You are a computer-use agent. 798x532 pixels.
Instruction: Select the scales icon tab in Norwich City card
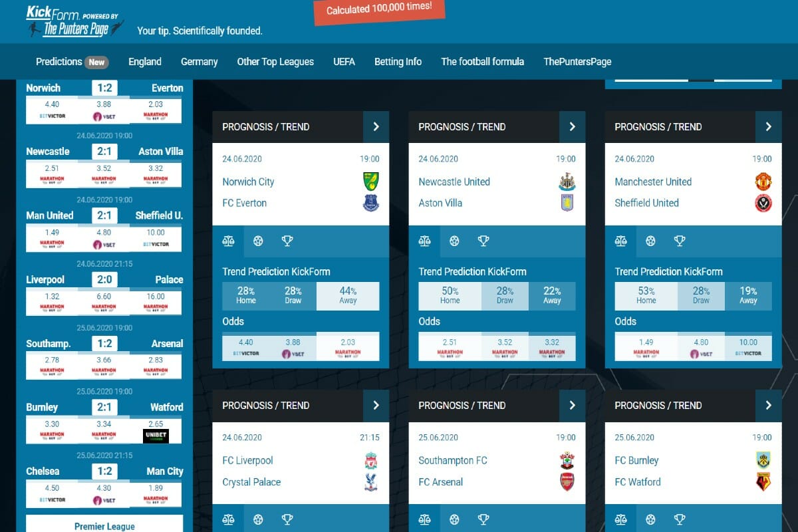[228, 241]
